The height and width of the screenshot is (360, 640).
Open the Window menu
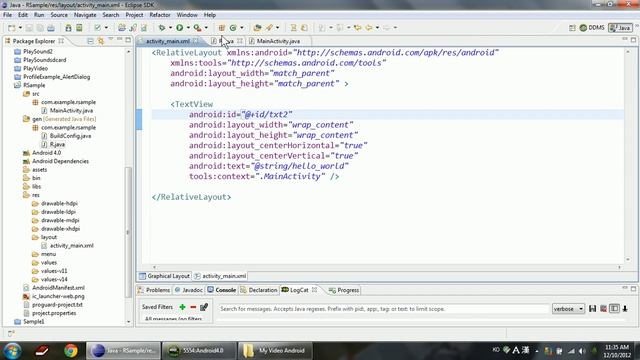coord(187,15)
